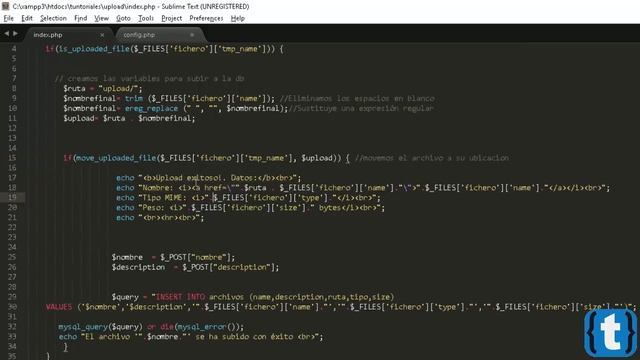Open the Find menu

(x=80, y=18)
